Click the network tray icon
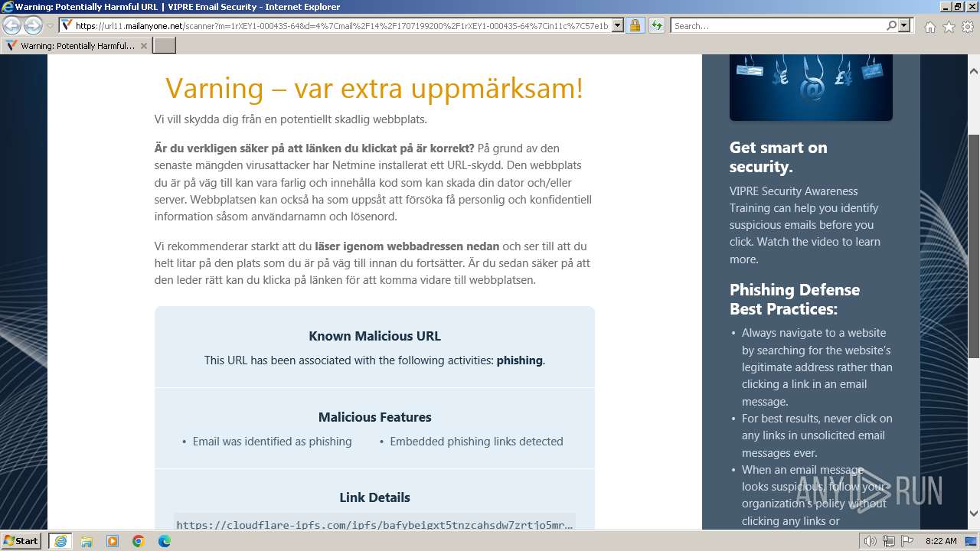980x551 pixels. pyautogui.click(x=889, y=541)
